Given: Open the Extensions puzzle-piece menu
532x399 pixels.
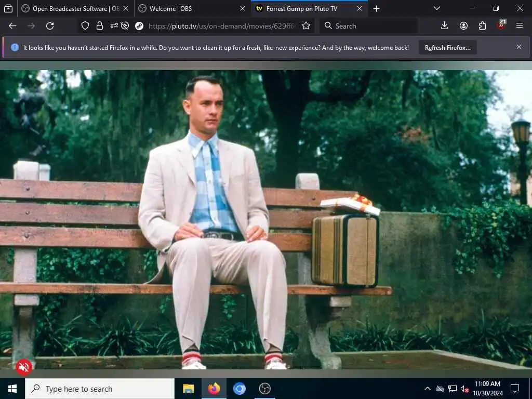Looking at the screenshot, I should tap(482, 26).
